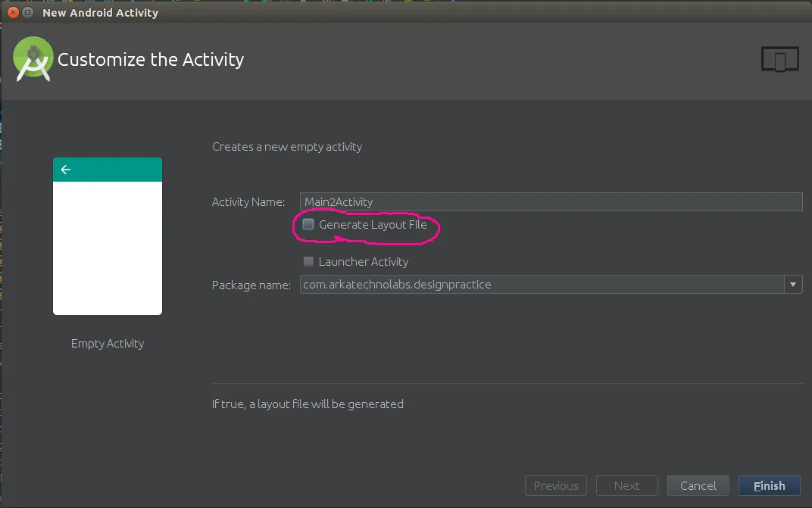Check the Launcher Activity checkbox
The width and height of the screenshot is (812, 508).
click(308, 261)
